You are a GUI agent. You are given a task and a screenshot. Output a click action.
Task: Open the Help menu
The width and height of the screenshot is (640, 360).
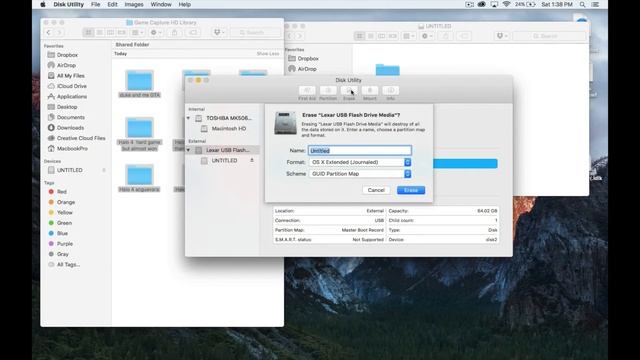[184, 4]
